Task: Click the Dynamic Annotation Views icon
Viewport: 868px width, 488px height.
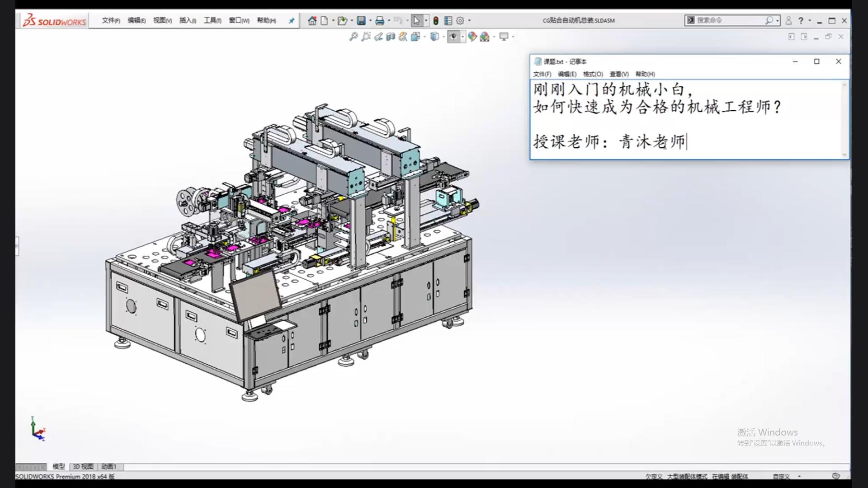Action: pyautogui.click(x=403, y=37)
